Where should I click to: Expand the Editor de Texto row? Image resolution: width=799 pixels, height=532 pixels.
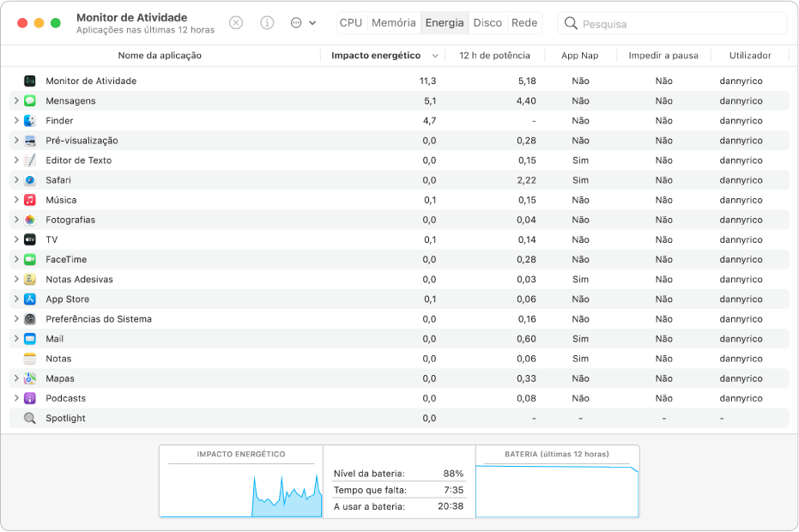coord(16,160)
